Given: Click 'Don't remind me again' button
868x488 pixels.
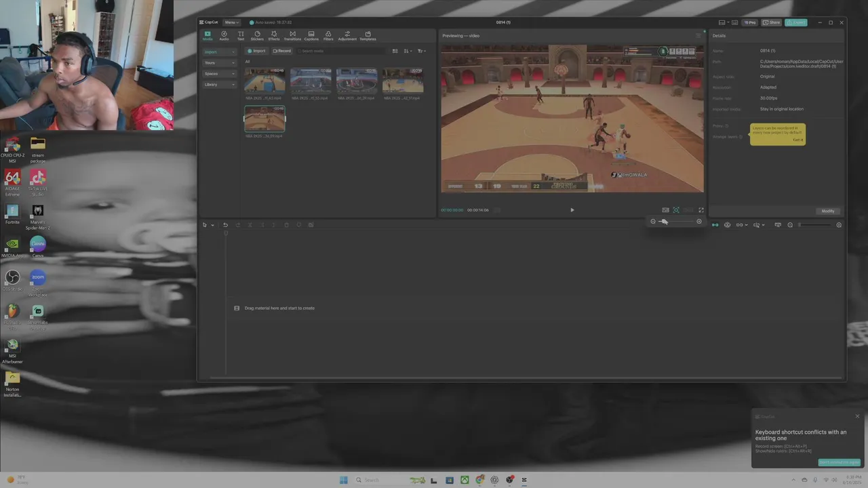Looking at the screenshot, I should coord(839,462).
